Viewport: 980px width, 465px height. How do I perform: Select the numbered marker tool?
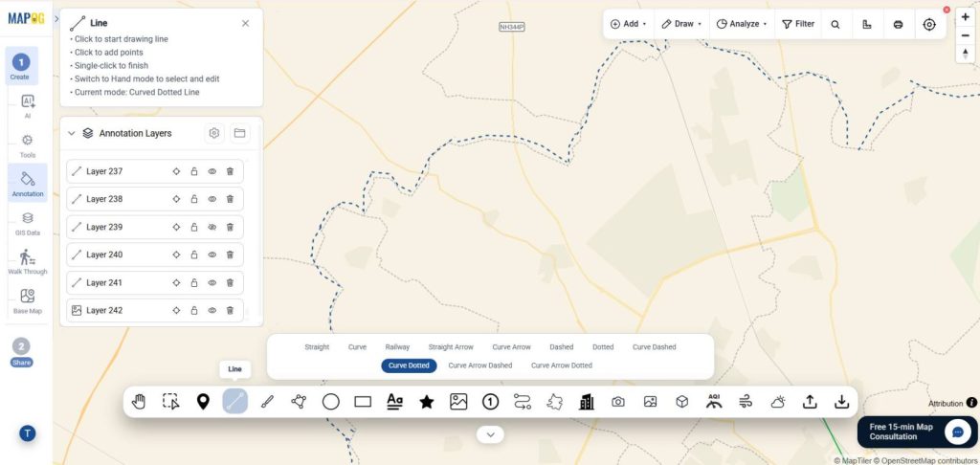[x=491, y=402]
